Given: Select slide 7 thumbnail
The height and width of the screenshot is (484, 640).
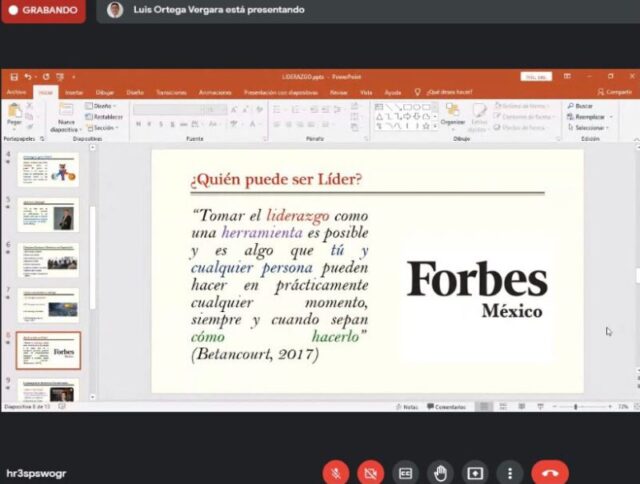Looking at the screenshot, I should pos(48,306).
